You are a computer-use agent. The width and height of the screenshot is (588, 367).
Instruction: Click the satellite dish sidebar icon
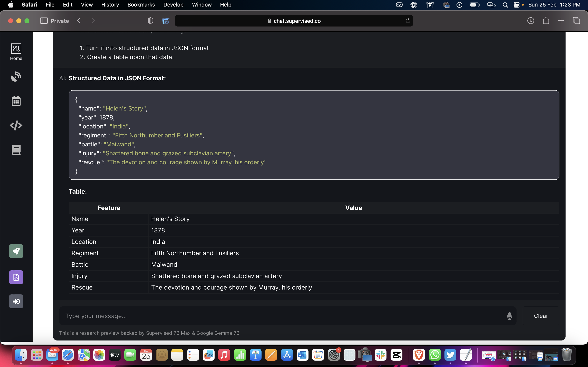16,77
